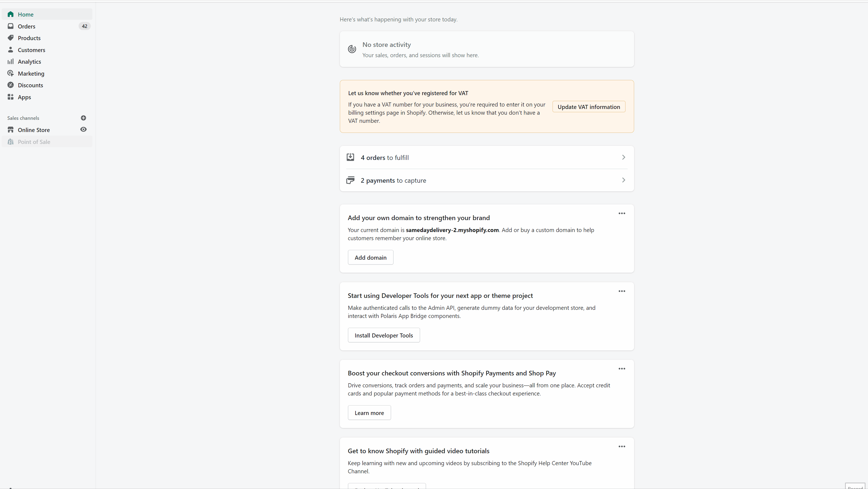Click the Customers person icon
868x489 pixels.
11,50
